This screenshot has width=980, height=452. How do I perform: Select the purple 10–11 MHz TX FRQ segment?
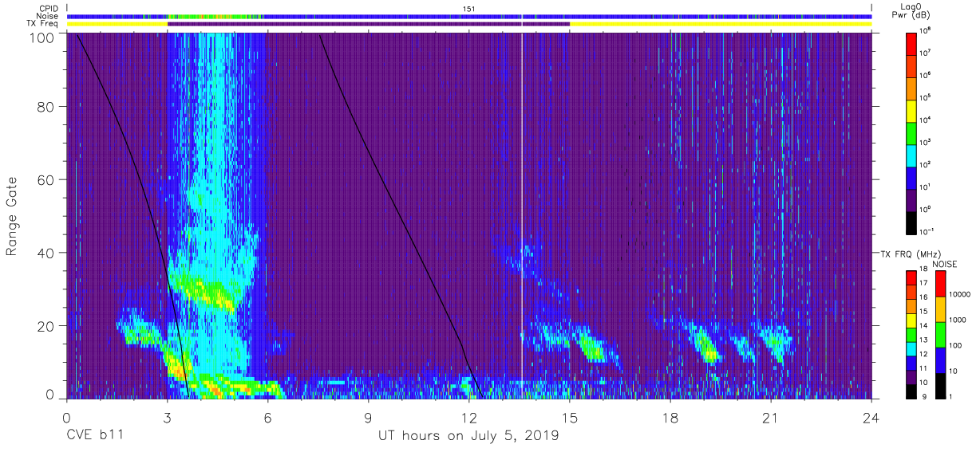coord(911,376)
